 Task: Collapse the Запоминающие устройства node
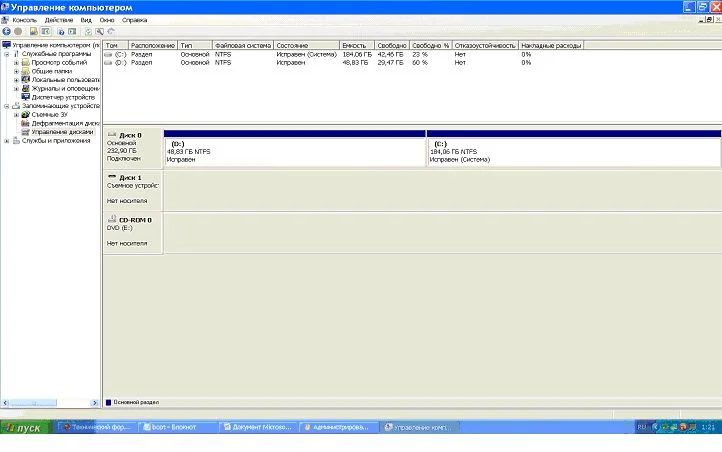point(7,106)
